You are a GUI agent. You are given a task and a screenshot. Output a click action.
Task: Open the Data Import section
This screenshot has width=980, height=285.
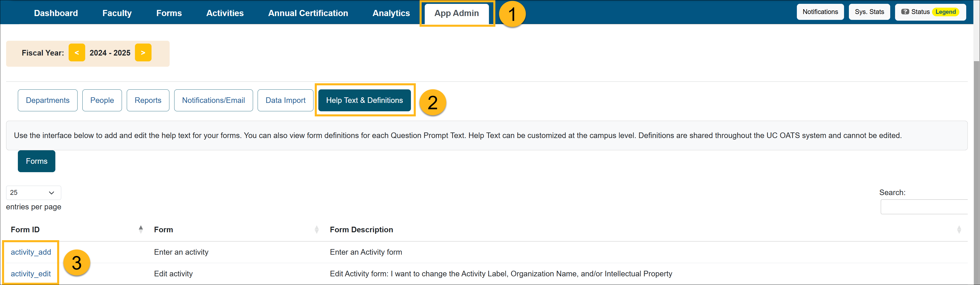pos(285,100)
